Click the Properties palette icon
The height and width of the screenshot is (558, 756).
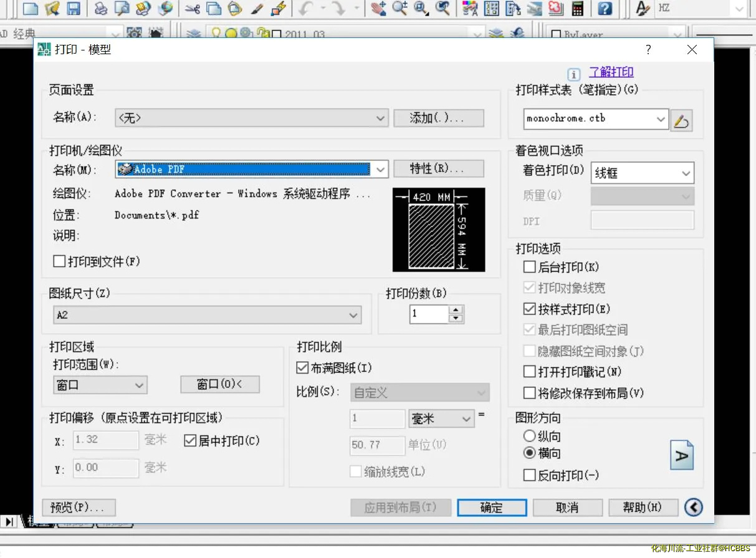(471, 9)
